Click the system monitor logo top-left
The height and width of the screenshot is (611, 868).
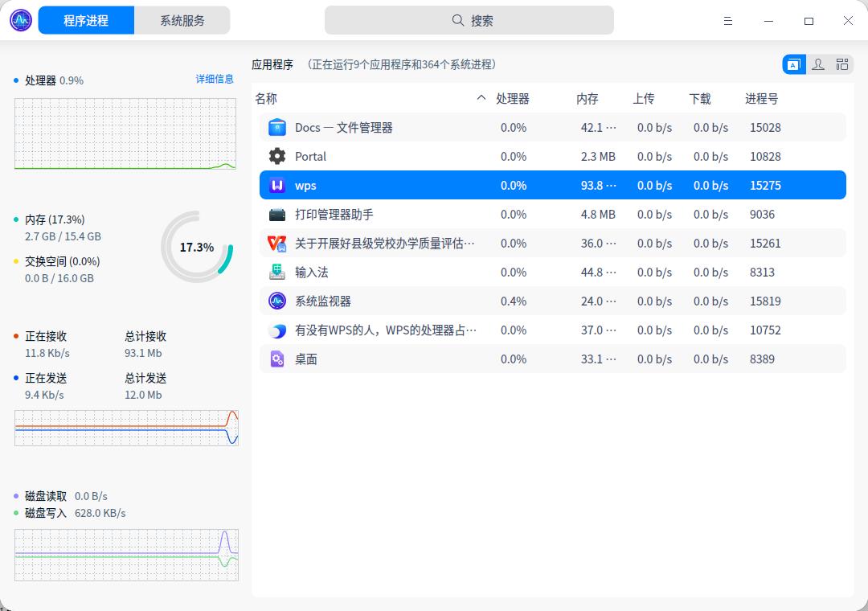tap(20, 20)
